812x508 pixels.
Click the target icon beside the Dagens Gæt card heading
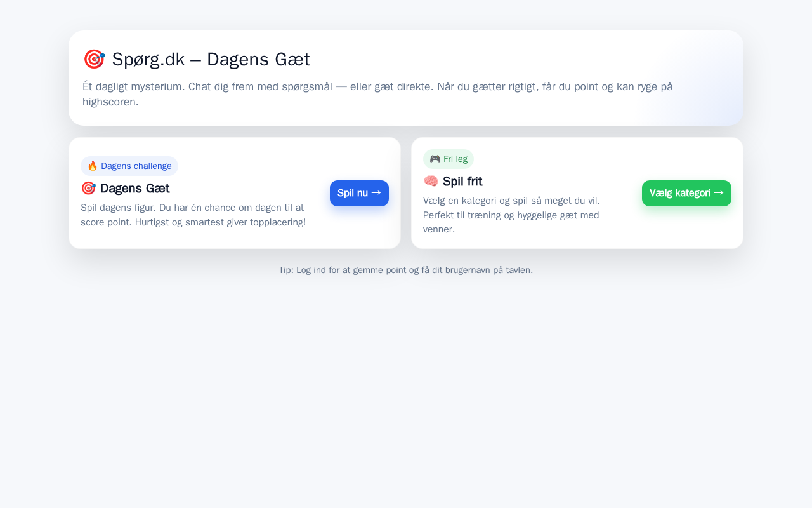pos(88,188)
